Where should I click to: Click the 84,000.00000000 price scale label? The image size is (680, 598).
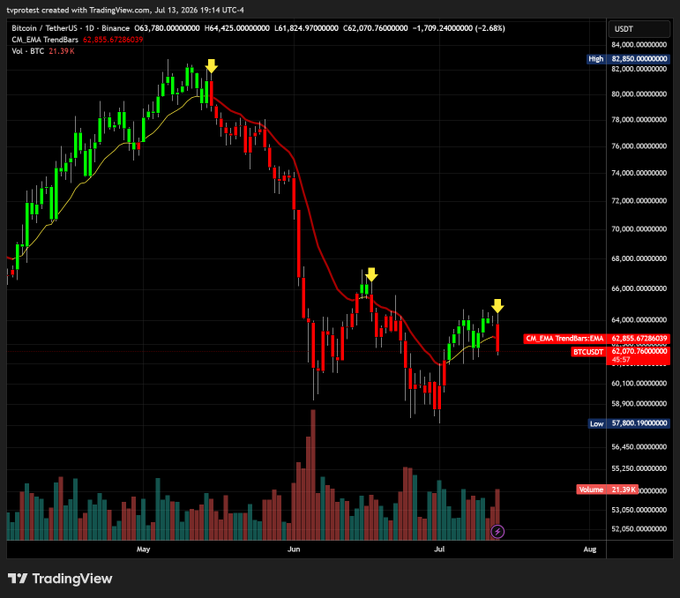tap(639, 45)
